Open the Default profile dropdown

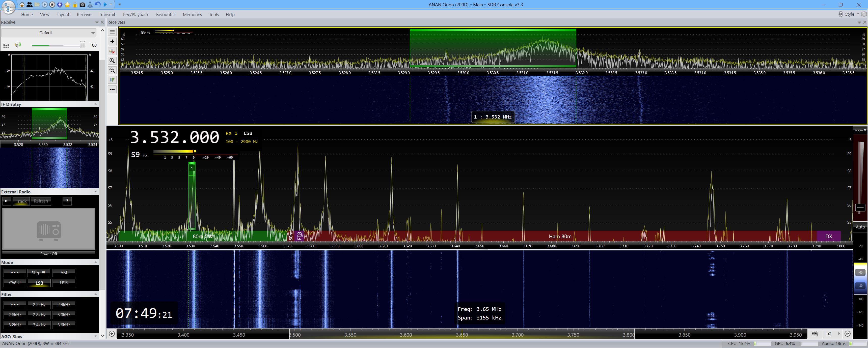93,33
